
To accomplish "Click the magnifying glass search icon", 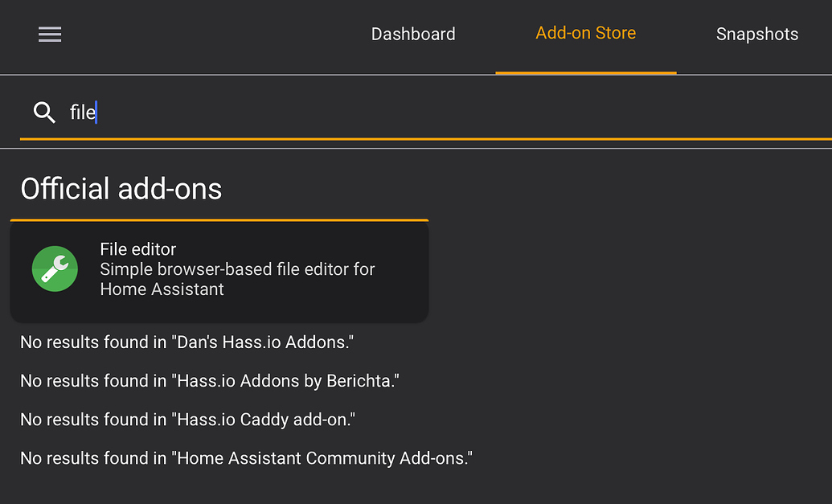I will pos(44,113).
